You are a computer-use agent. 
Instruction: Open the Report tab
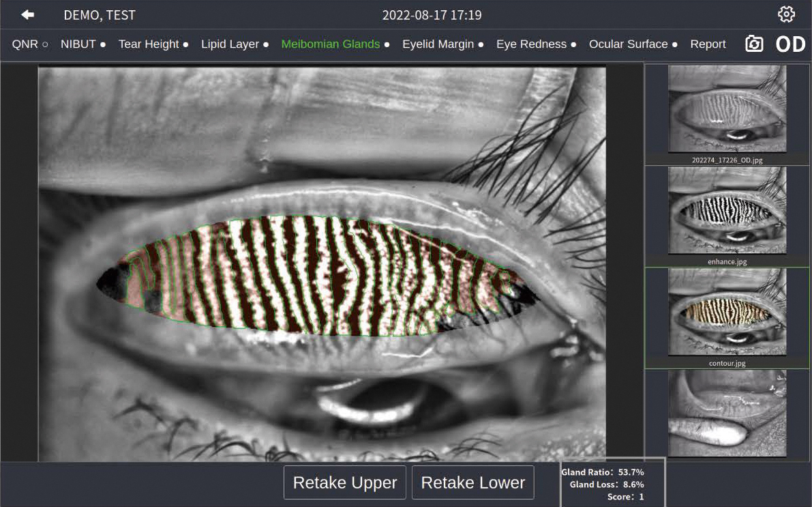coord(708,44)
